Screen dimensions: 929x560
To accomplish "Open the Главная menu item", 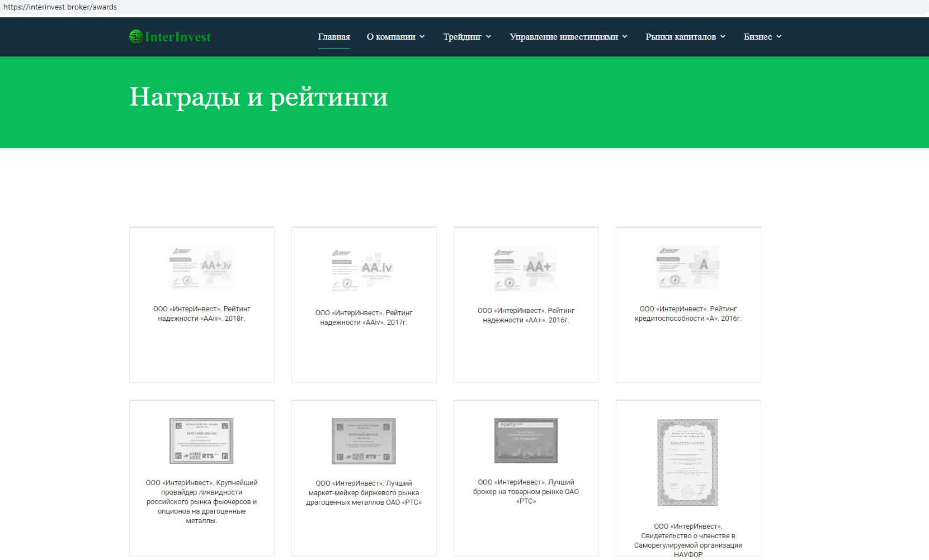I will (334, 37).
